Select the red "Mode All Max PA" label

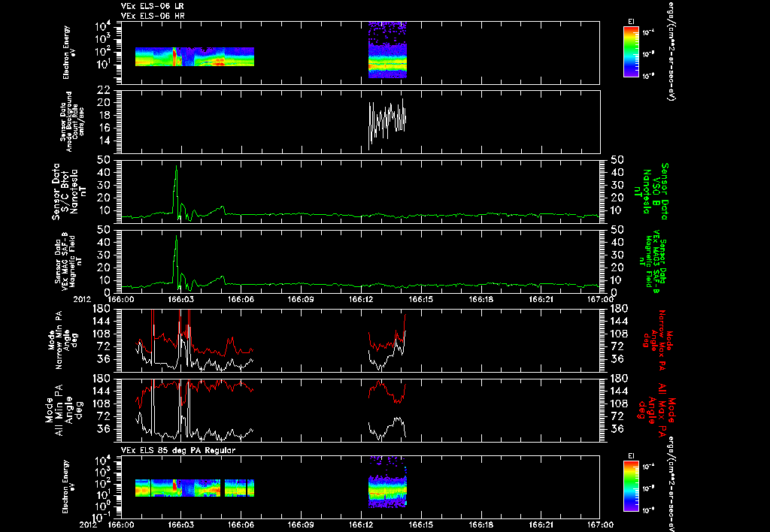(656, 410)
